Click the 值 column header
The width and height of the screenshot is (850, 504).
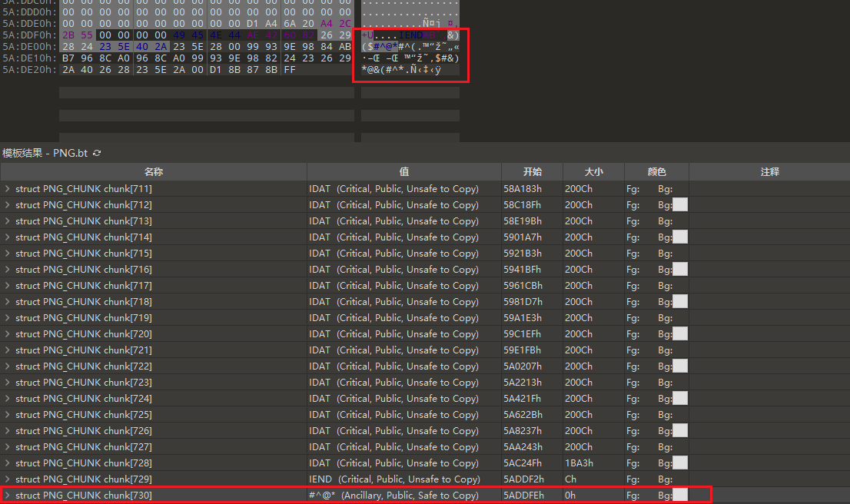coord(403,172)
